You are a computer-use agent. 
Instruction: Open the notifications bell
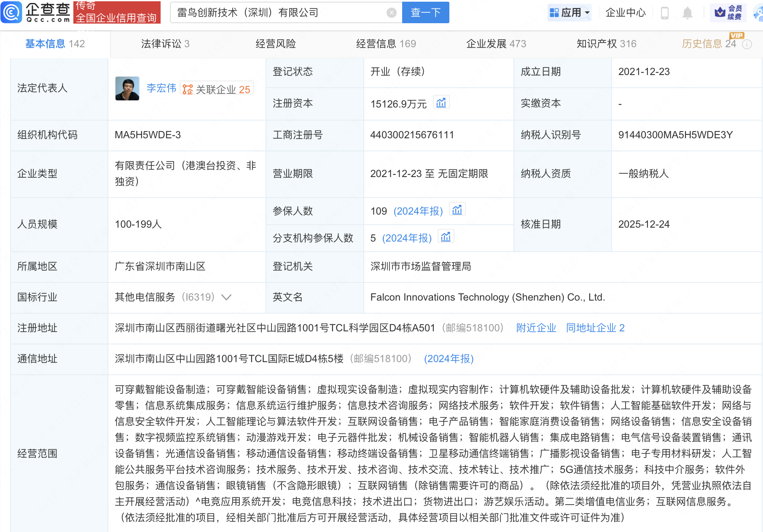(687, 13)
